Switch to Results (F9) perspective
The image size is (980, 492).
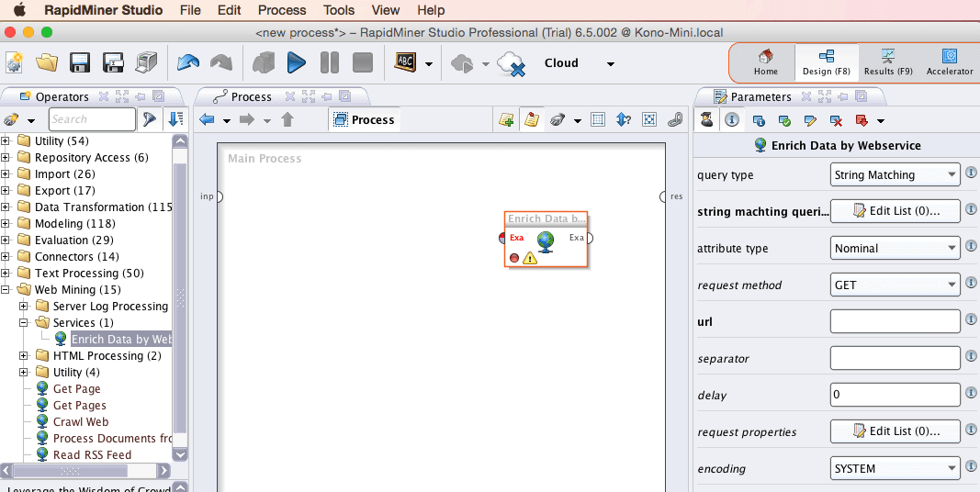click(x=888, y=62)
